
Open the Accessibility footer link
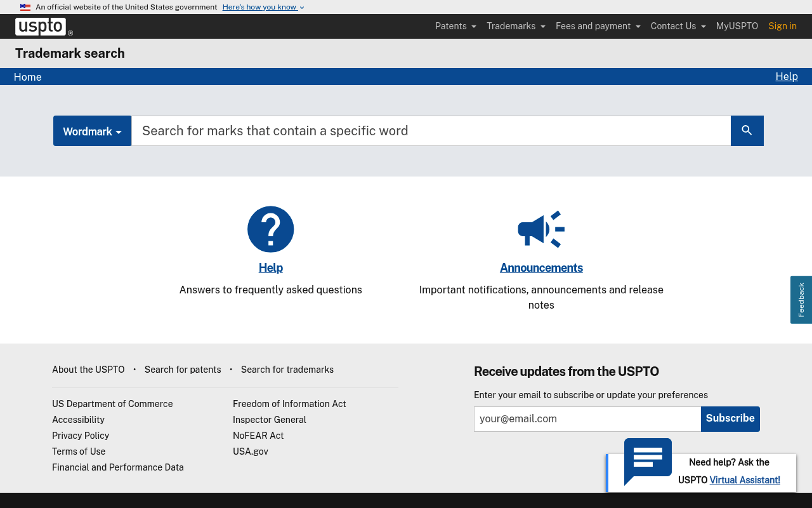pyautogui.click(x=78, y=420)
